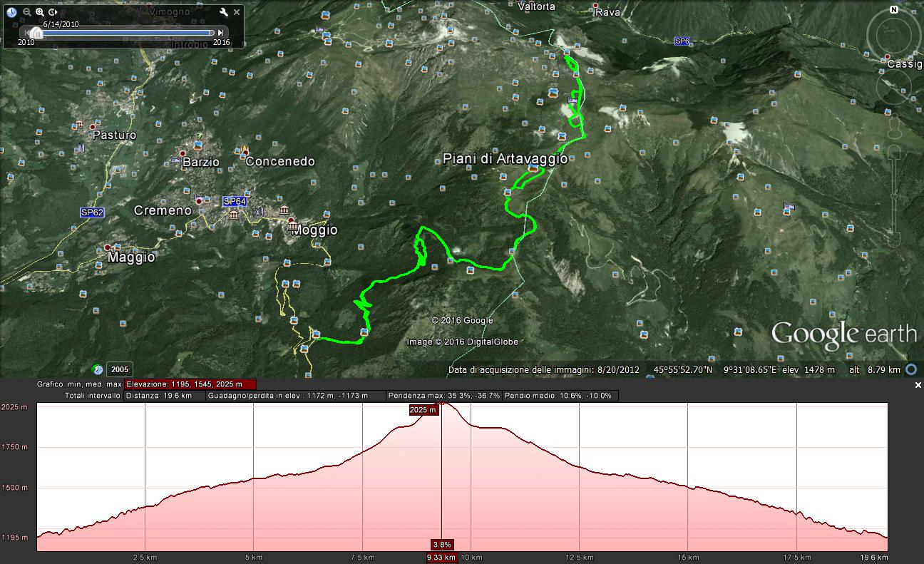924x564 pixels.
Task: Click the red place dot above Rava
Action: click(x=595, y=6)
